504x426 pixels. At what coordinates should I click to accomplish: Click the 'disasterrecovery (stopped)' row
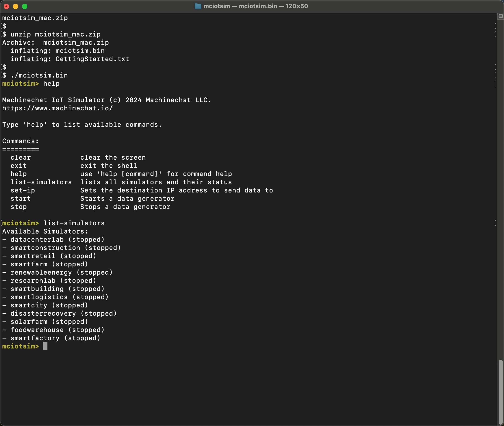pyautogui.click(x=60, y=314)
